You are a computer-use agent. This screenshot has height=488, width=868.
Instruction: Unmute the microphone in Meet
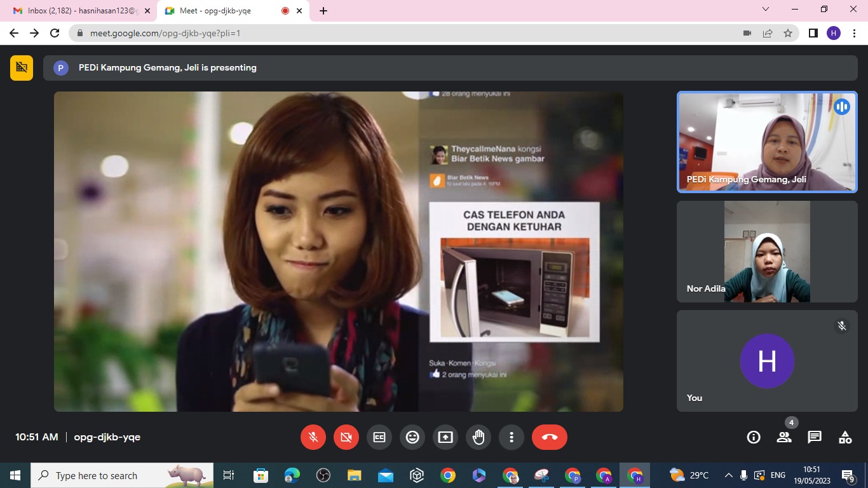313,437
